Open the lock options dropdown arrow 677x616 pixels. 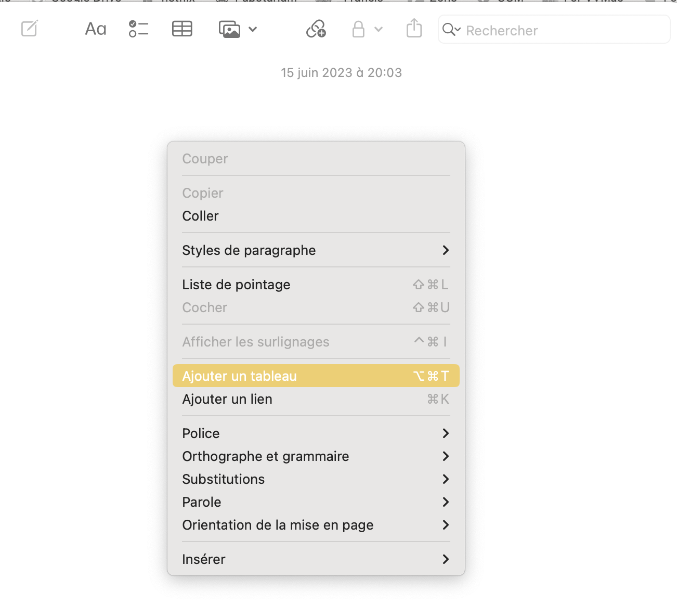pos(379,29)
